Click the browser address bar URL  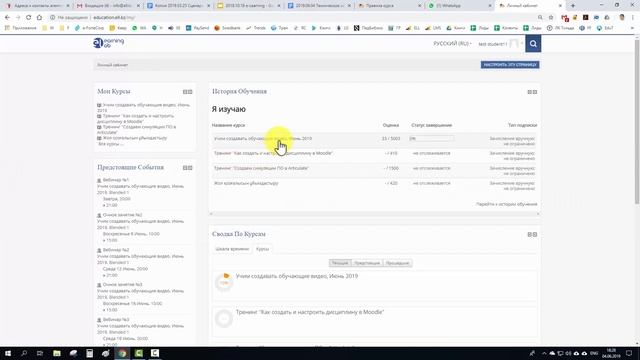[114, 18]
